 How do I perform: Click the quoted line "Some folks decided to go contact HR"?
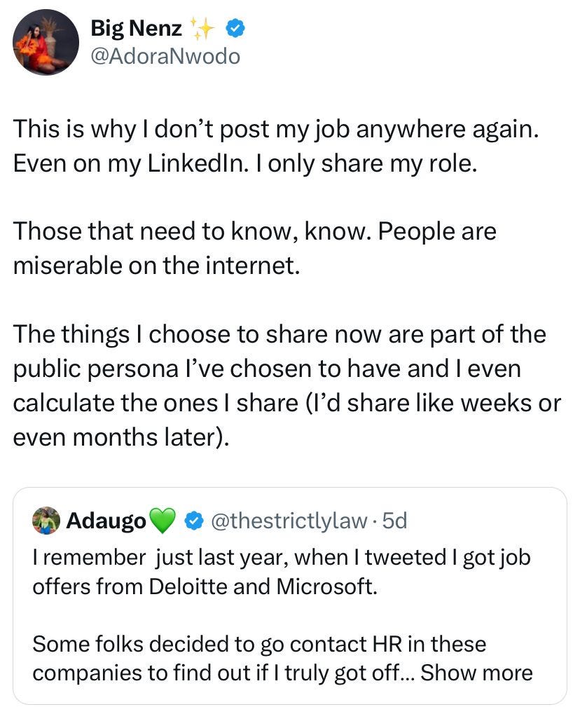tap(259, 644)
